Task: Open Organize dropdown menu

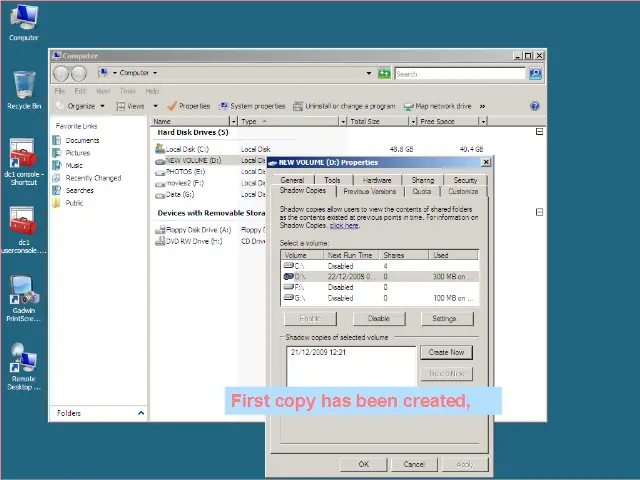Action: (x=80, y=106)
